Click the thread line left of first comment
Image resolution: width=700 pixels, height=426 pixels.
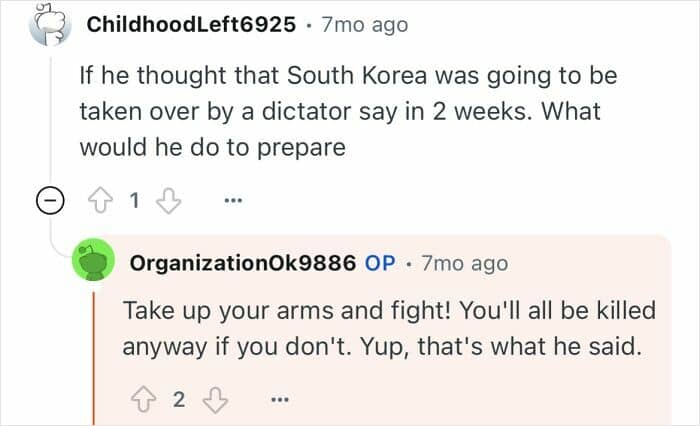pyautogui.click(x=50, y=121)
